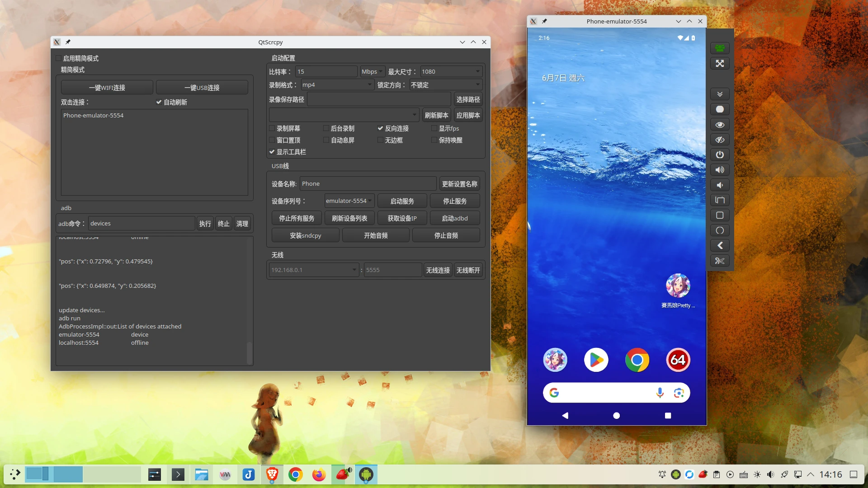Toggle fullscreen mode for the phone mirror

pos(720,63)
